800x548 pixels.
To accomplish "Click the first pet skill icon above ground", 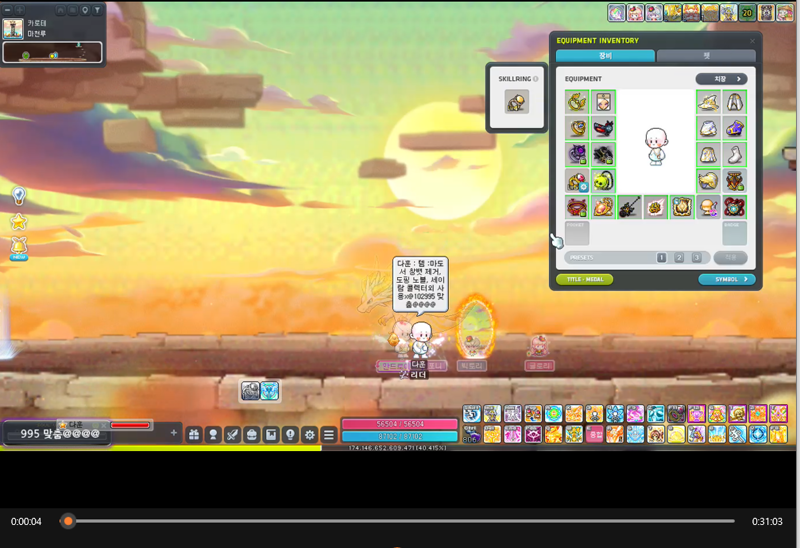I will [250, 391].
